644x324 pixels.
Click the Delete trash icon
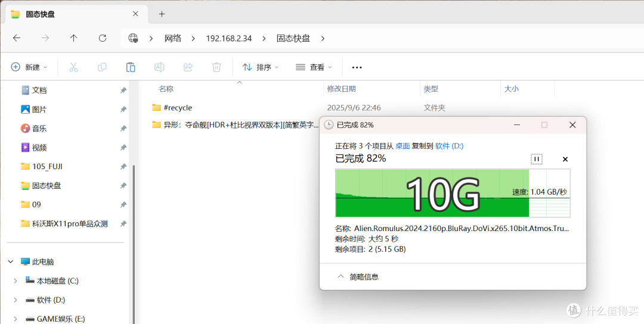[x=216, y=67]
